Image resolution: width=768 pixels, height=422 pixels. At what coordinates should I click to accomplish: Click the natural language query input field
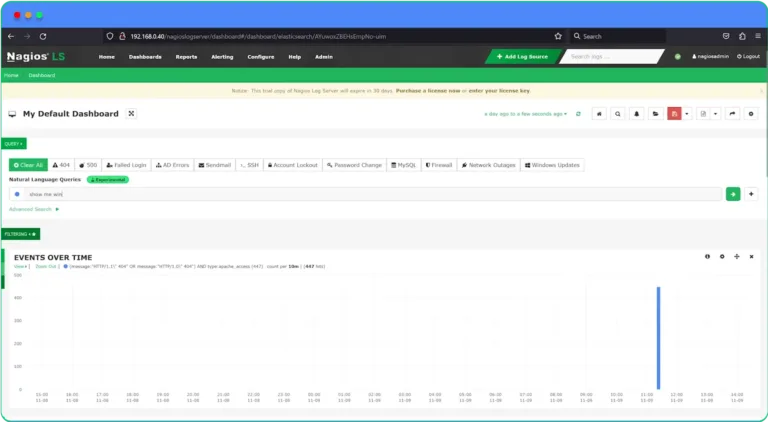point(372,194)
